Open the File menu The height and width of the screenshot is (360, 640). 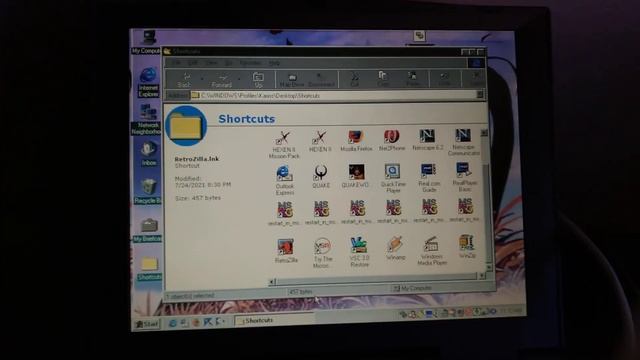(x=176, y=62)
